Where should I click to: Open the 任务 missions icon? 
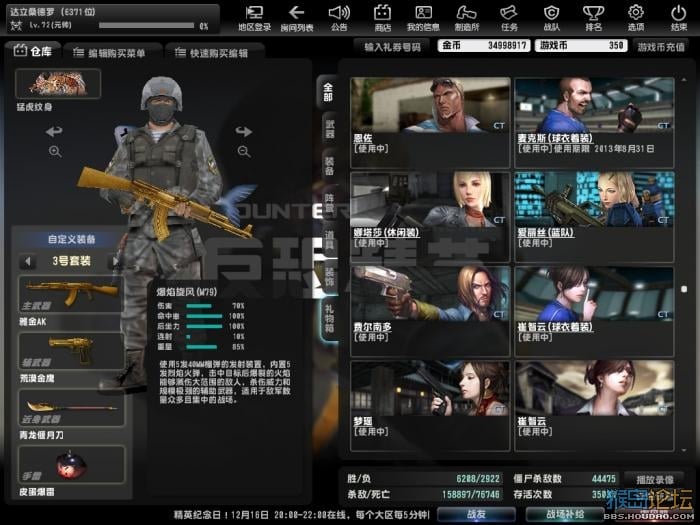(x=509, y=18)
